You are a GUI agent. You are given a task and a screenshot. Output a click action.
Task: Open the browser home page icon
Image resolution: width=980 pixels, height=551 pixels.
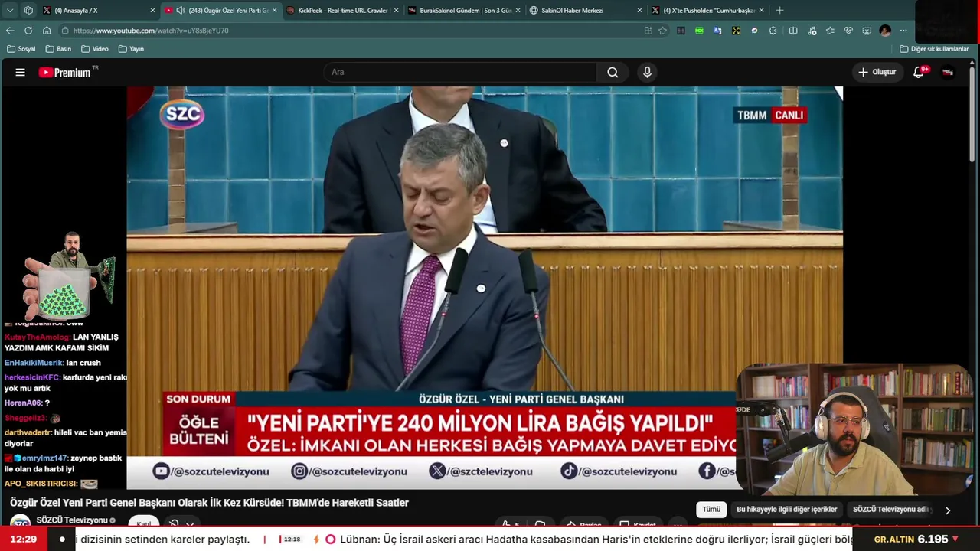pyautogui.click(x=47, y=31)
